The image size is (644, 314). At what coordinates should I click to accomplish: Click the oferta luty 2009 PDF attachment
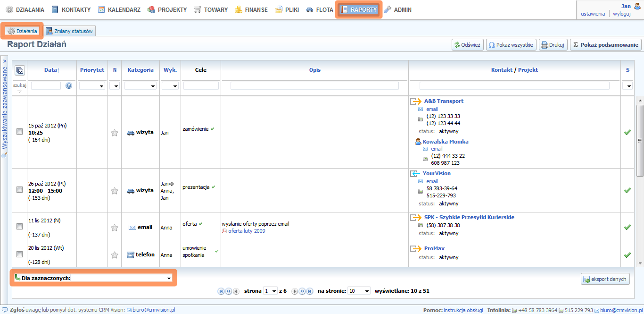[246, 231]
